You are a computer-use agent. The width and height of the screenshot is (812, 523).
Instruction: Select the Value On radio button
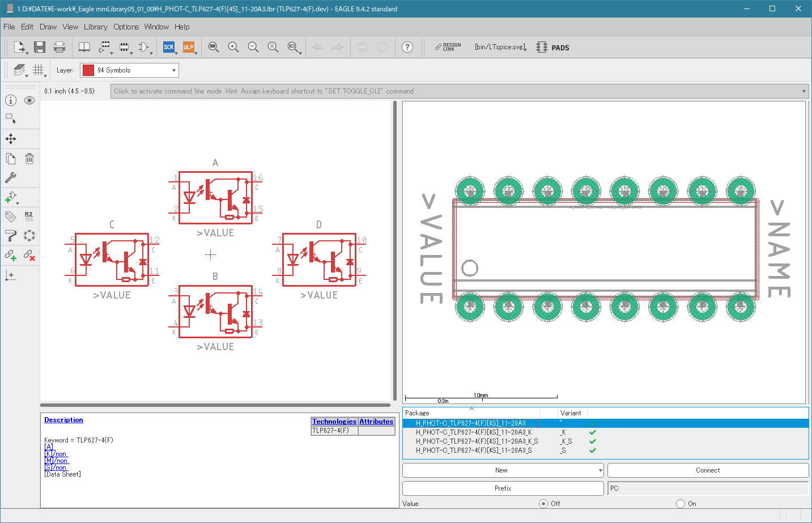coord(681,503)
